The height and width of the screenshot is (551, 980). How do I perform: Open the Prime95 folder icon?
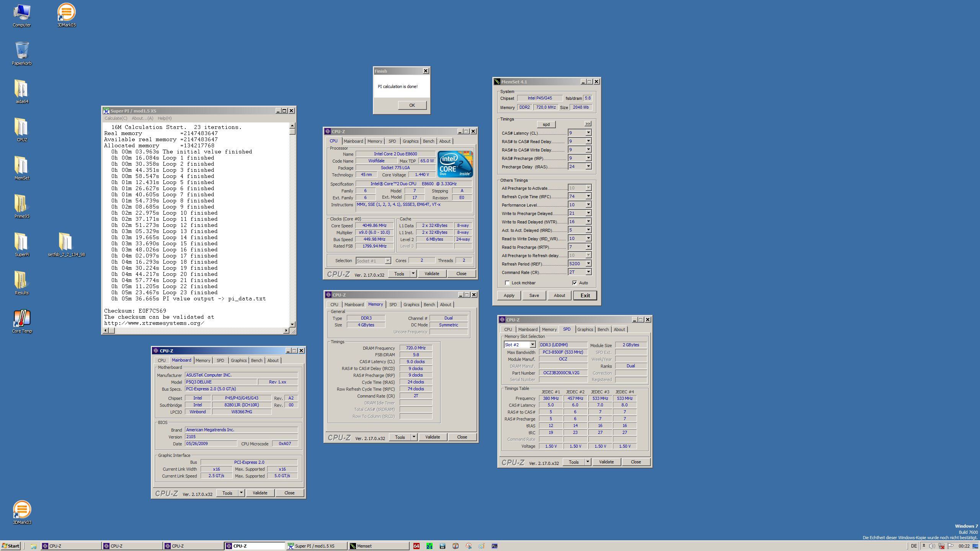[x=22, y=204]
